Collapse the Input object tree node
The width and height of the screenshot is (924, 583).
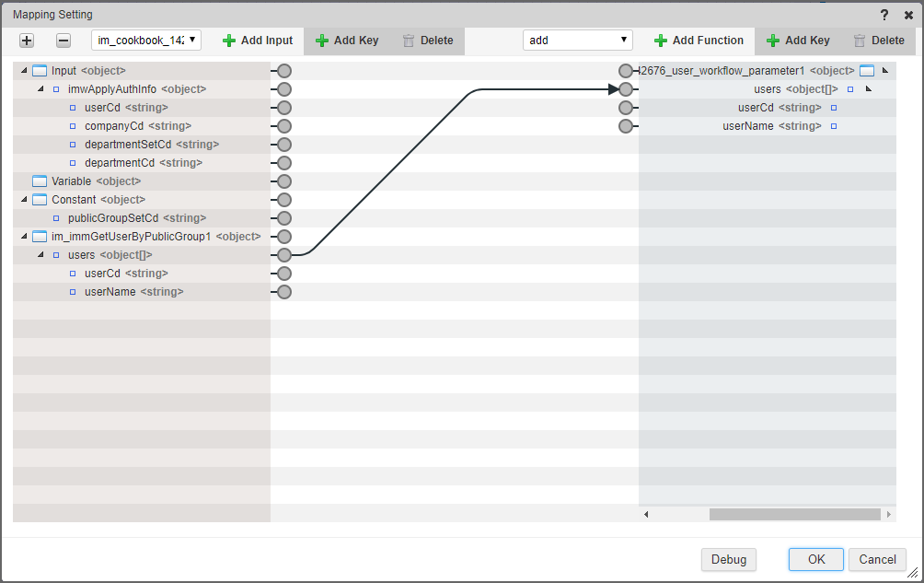pyautogui.click(x=24, y=71)
